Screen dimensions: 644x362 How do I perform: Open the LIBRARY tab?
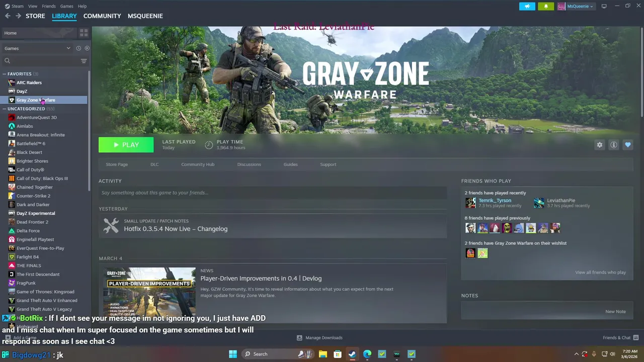pos(64,16)
